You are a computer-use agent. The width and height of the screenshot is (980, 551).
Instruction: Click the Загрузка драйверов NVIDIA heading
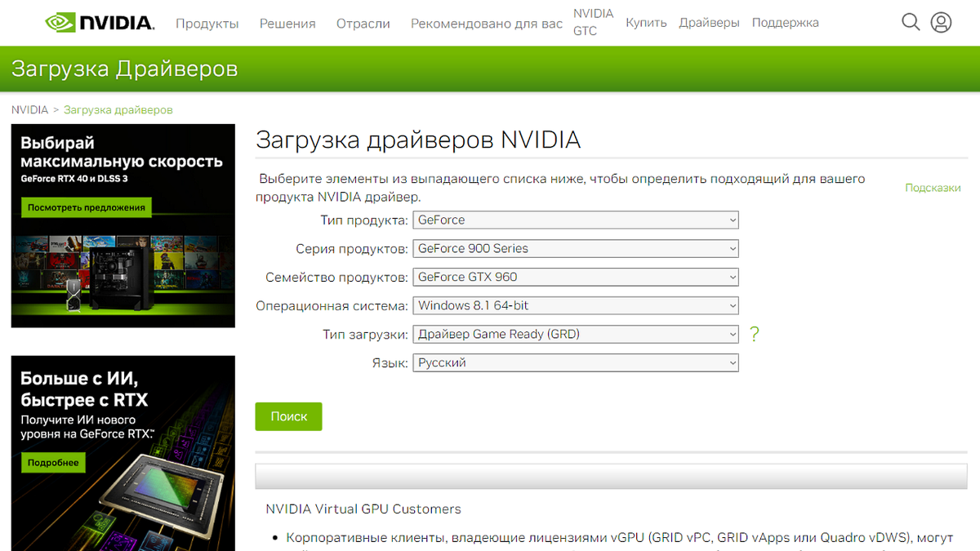click(418, 140)
